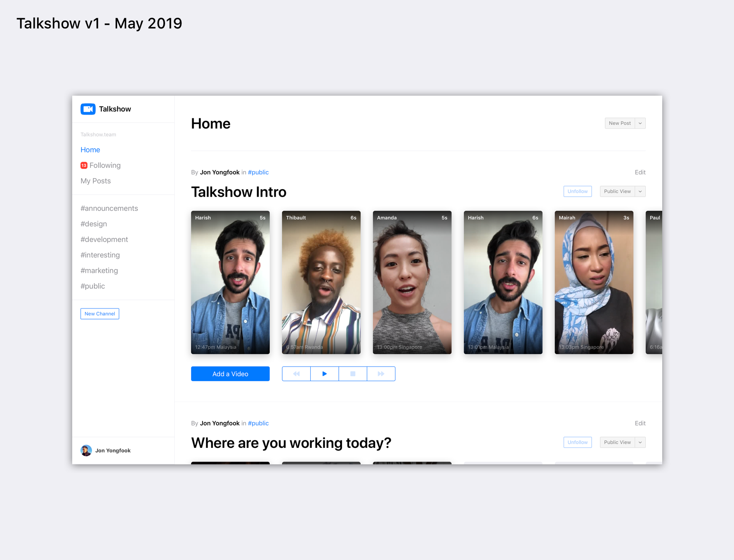Click Jon Yongfook's profile avatar
Screen dimensions: 734x560
point(86,450)
